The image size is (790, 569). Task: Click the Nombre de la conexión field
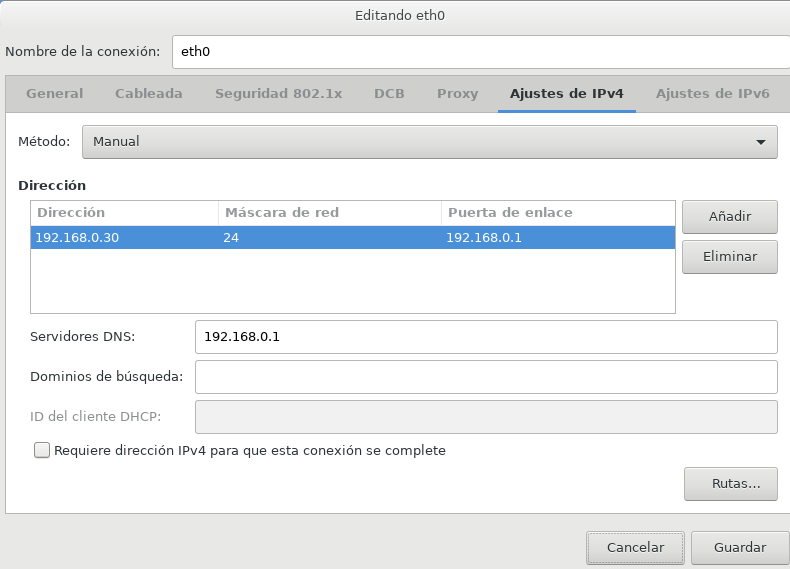pos(480,51)
